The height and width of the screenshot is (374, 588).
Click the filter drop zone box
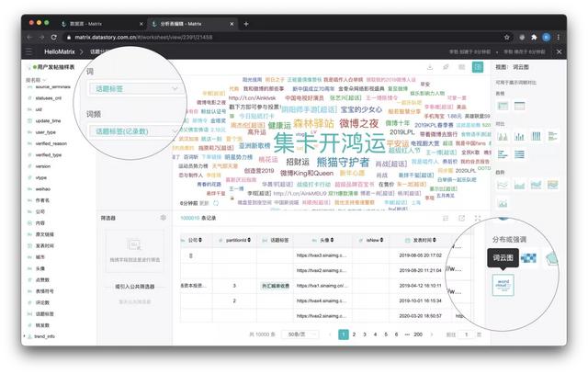pos(135,250)
